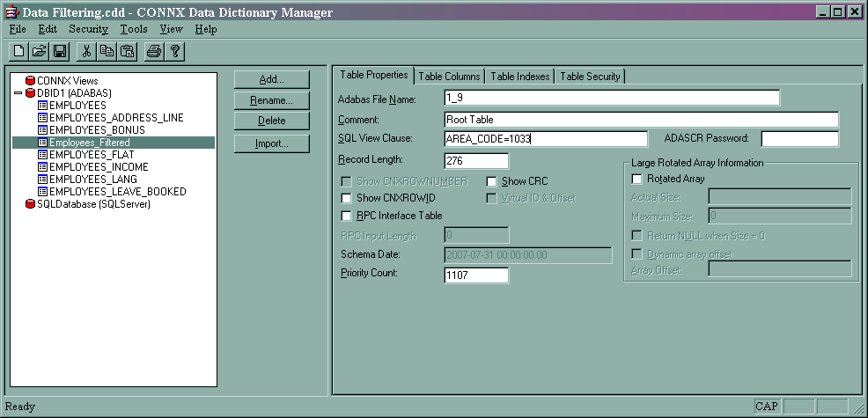Click the Employees_Filtered table icon
Viewport: 868px width, 418px height.
tap(42, 143)
